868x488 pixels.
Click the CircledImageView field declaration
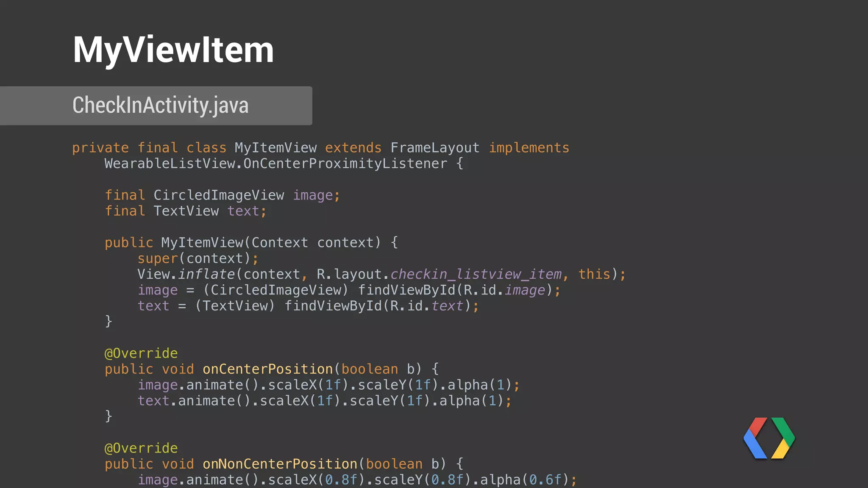point(219,195)
